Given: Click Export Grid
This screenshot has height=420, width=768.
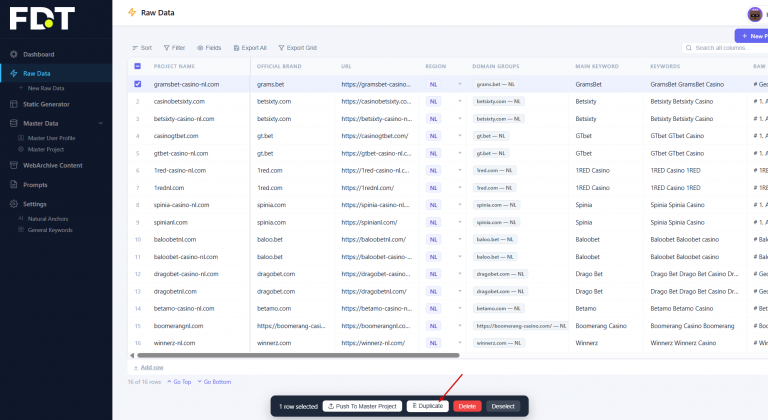Looking at the screenshot, I should coord(298,48).
